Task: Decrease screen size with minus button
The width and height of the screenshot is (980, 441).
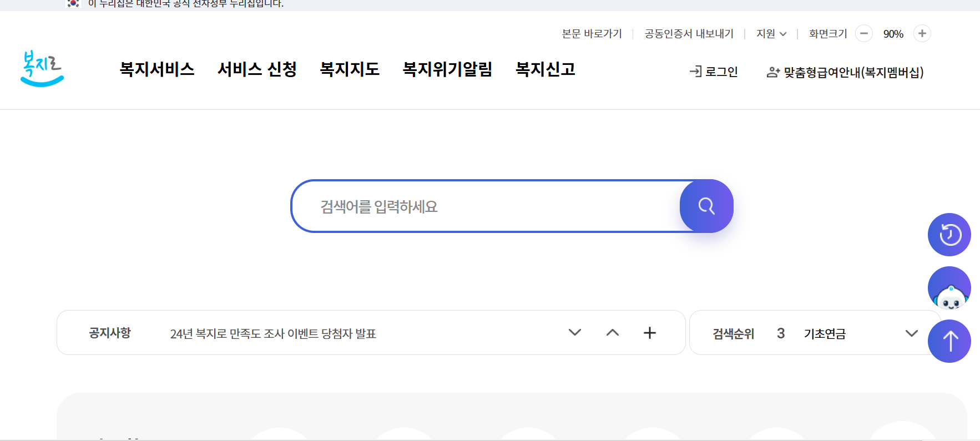Action: click(864, 33)
